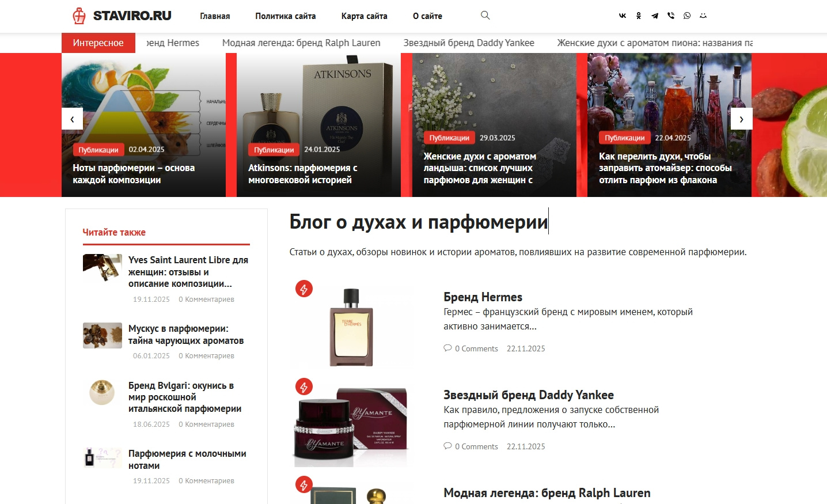This screenshot has height=504, width=827.
Task: Show previous slide with left arrow
Action: tap(72, 119)
